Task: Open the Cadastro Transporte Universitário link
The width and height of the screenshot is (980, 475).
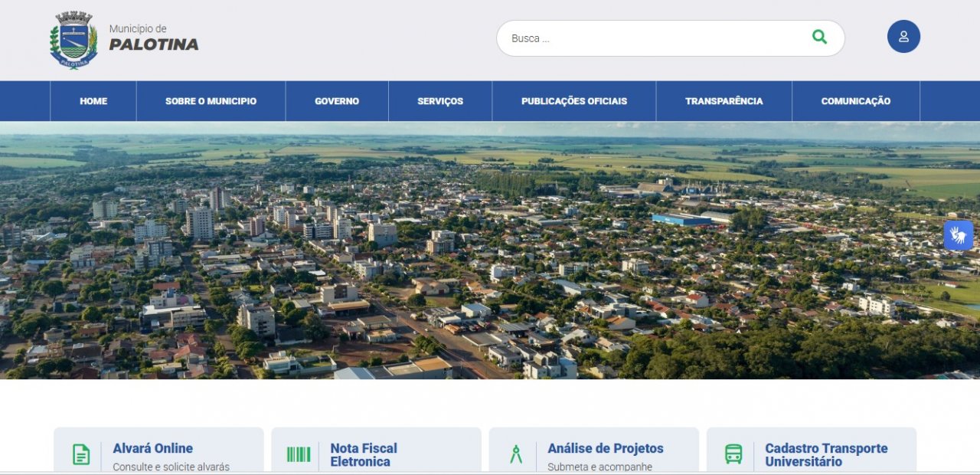Action: click(826, 454)
